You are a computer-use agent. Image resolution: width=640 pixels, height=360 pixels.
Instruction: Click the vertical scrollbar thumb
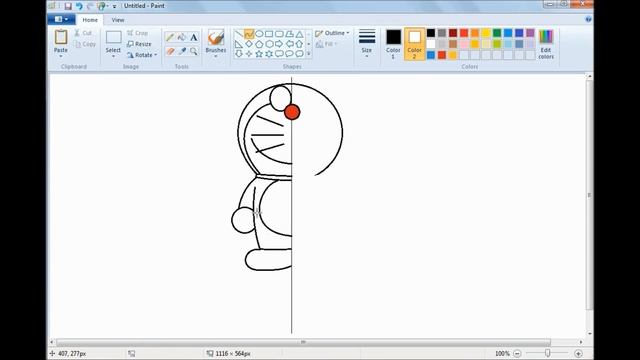point(589,195)
